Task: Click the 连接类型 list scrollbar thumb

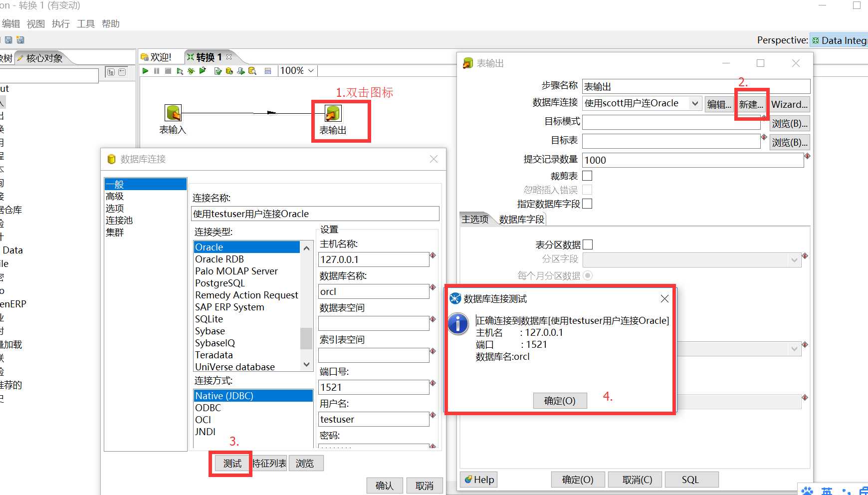Action: [x=306, y=338]
